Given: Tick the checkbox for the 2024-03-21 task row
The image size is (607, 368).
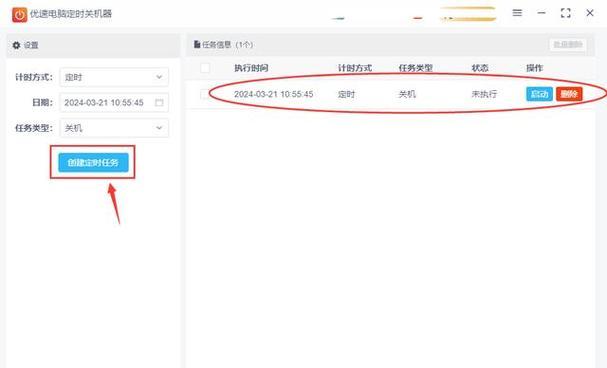Looking at the screenshot, I should coord(205,94).
